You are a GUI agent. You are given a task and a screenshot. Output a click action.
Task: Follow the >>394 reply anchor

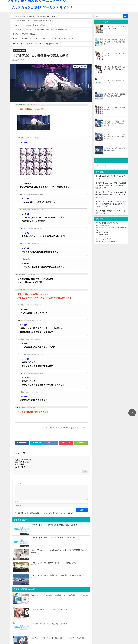click(x=26, y=248)
